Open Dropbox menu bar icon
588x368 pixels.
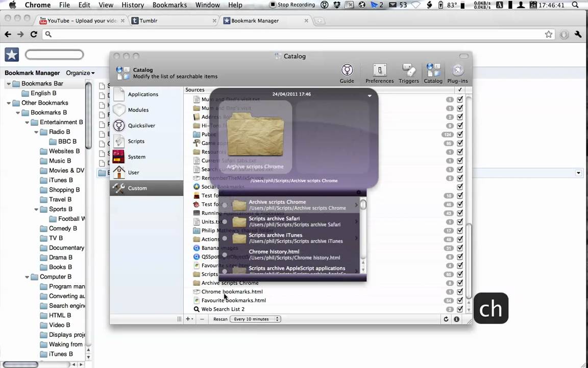[337, 5]
